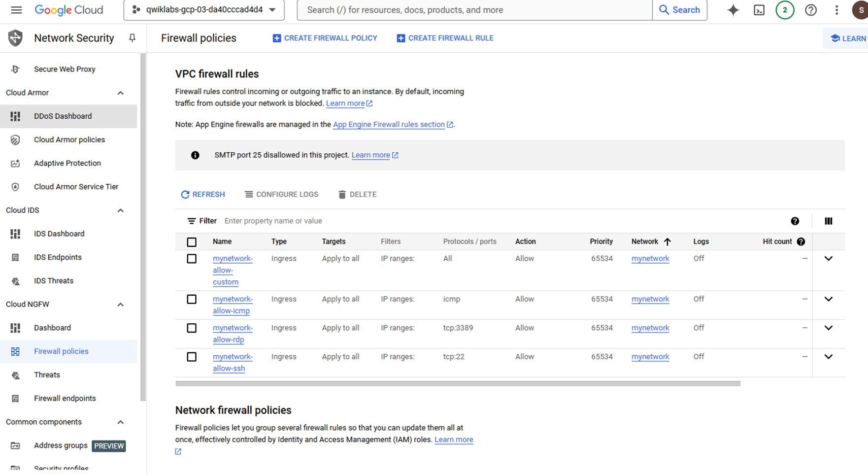The height and width of the screenshot is (475, 868).
Task: Open the mynetwork-allow-rdp rule link
Action: [x=233, y=334]
